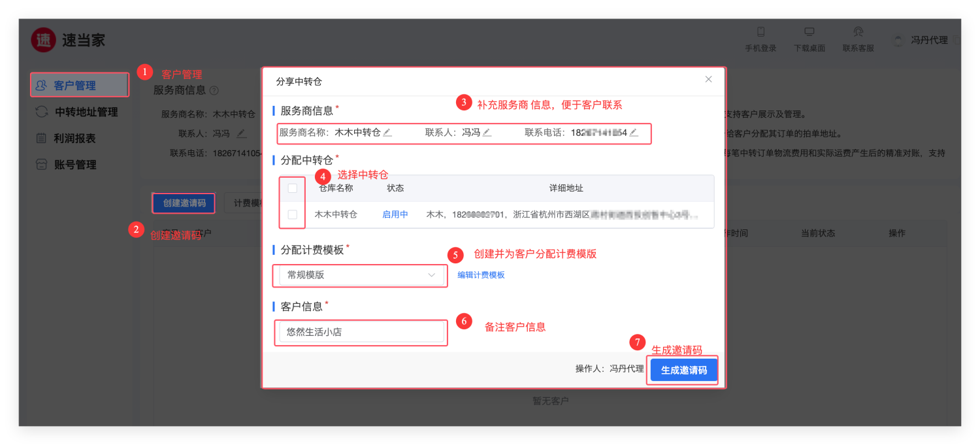Image resolution: width=980 pixels, height=445 pixels.
Task: Open the 常规模版 billing template dropdown
Action: pos(361,275)
